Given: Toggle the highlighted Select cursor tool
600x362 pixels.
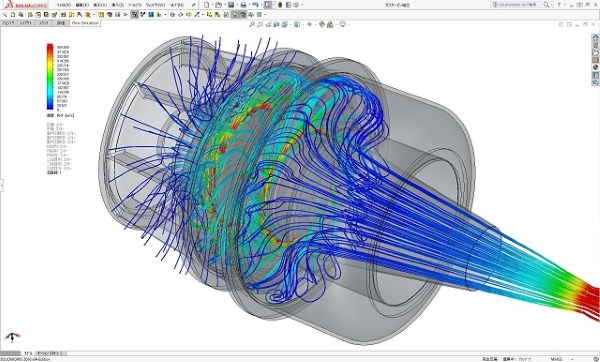Looking at the screenshot, I should 268,5.
